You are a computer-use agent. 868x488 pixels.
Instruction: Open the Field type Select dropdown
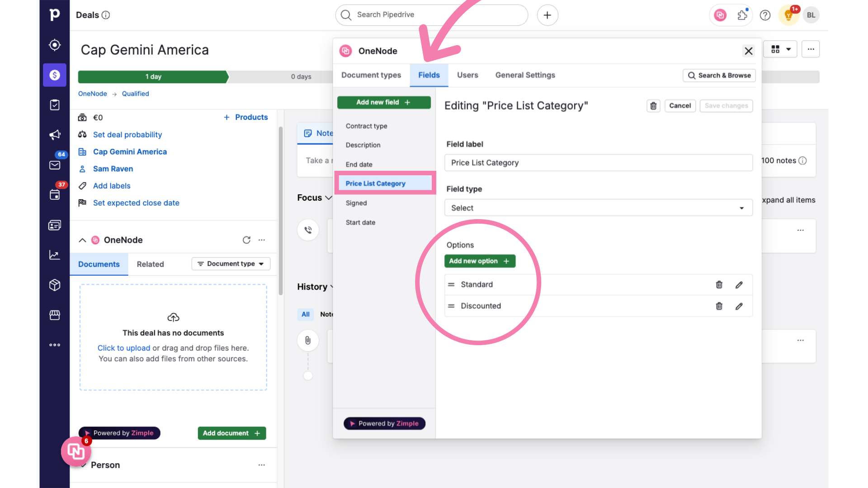pos(599,208)
